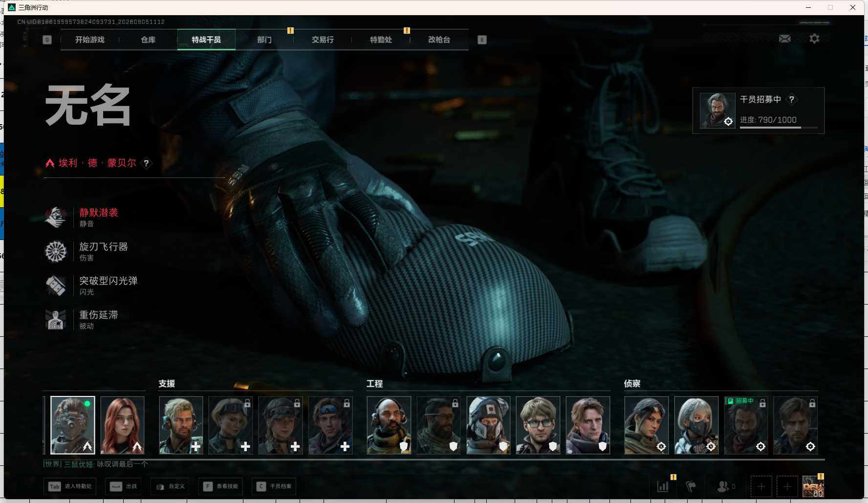Select the white-haired masked operator under 侦察
This screenshot has height=503, width=868.
(696, 425)
